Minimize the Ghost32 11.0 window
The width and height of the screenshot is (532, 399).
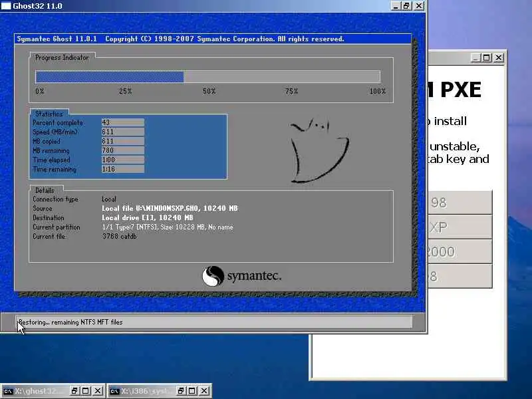395,6
